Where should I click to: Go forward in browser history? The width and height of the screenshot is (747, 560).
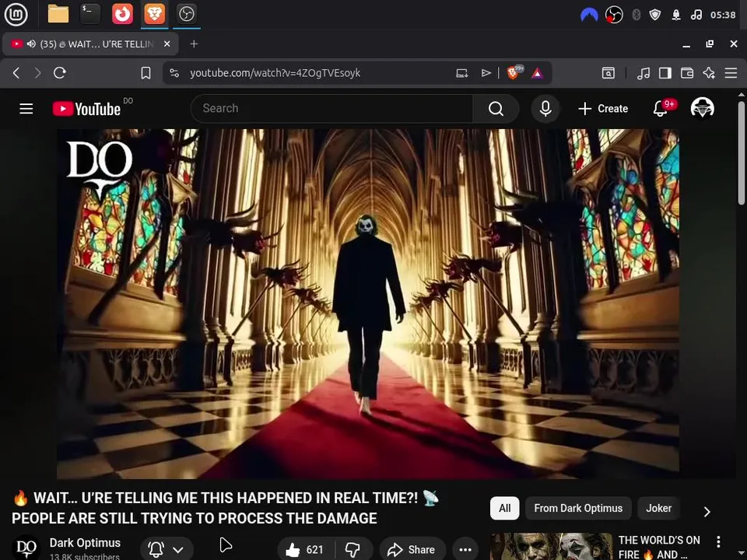click(x=37, y=73)
